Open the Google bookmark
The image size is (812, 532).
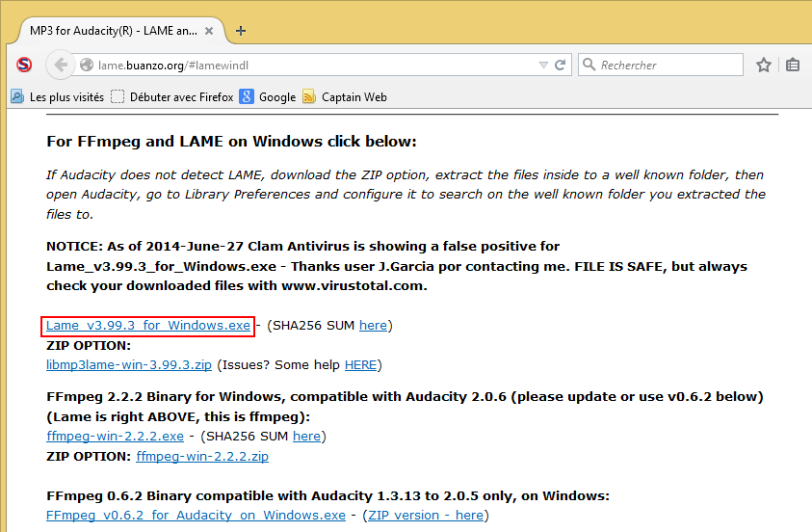tap(268, 96)
